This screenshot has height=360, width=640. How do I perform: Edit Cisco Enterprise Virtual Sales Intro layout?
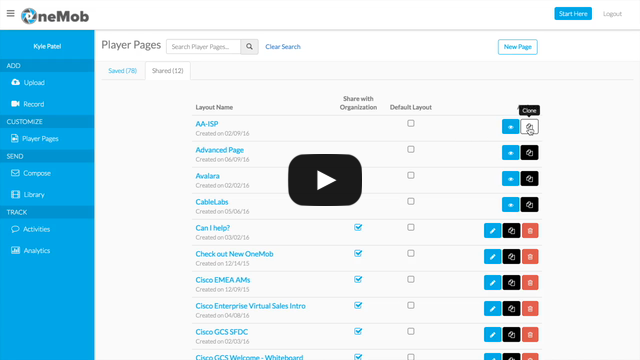click(x=493, y=309)
